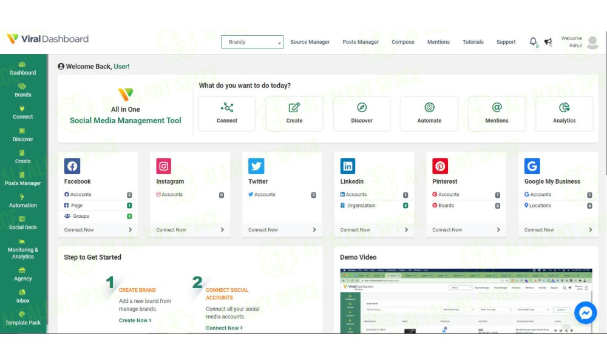
Task: Click the Analytics quick action card
Action: point(564,113)
